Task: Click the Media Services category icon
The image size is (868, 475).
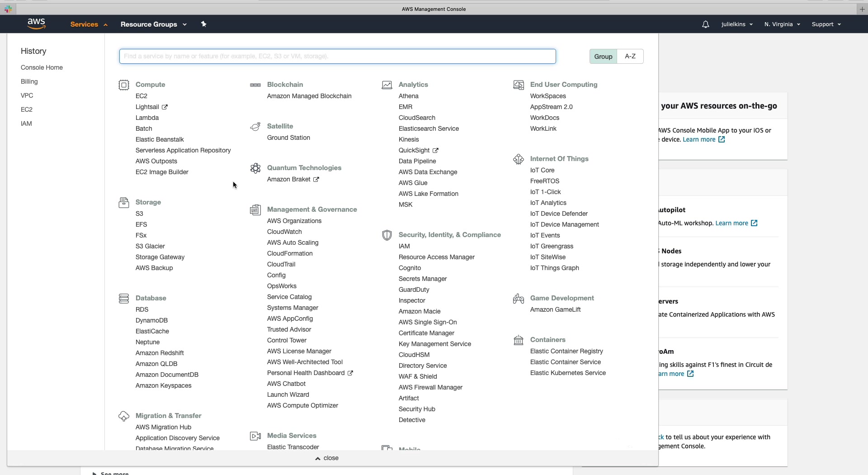Action: click(255, 436)
